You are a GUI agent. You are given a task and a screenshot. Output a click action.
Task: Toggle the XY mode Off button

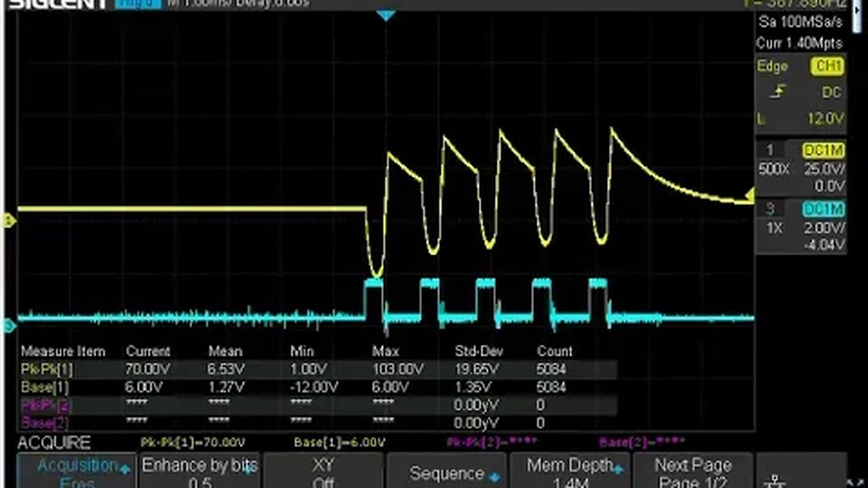point(323,471)
